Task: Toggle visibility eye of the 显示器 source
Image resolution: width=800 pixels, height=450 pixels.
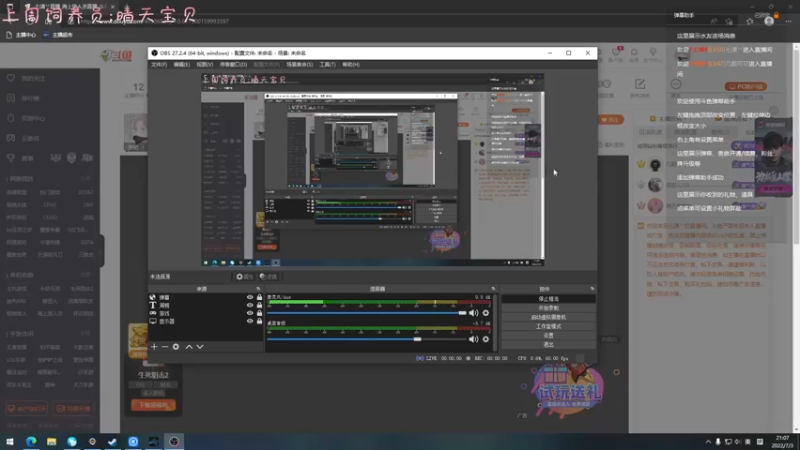Action: pyautogui.click(x=249, y=321)
